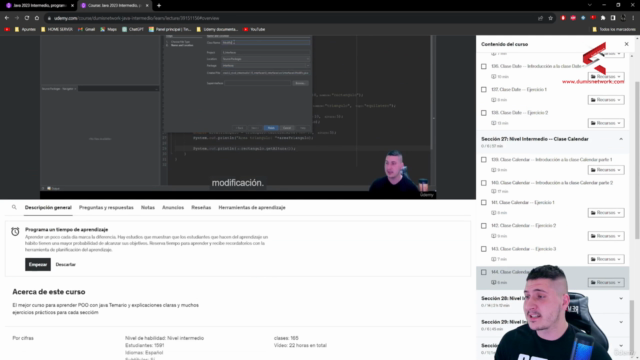Click the Empezar button

[x=38, y=264]
